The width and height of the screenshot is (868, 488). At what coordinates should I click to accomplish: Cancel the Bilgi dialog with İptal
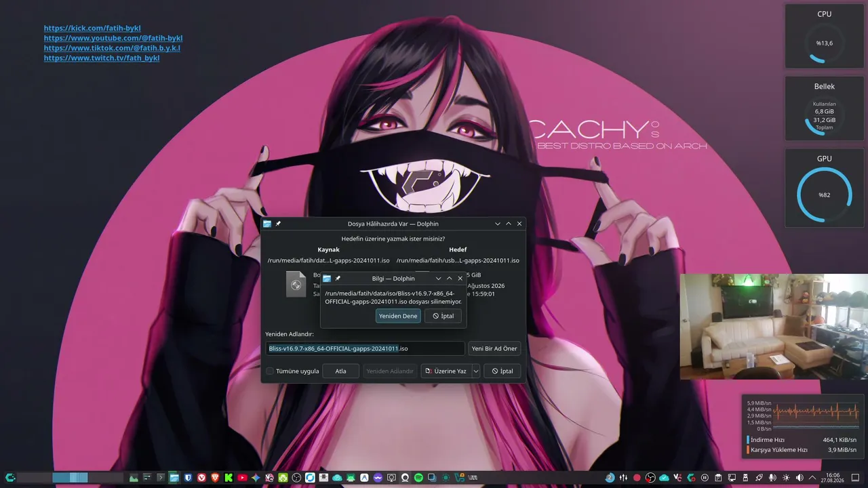coord(443,316)
